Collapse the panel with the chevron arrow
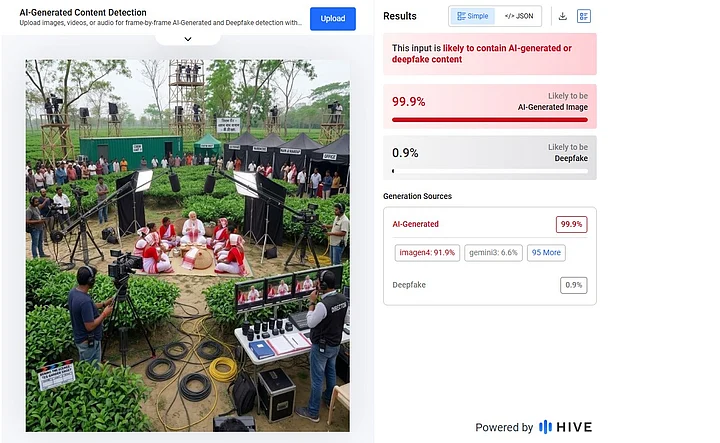 pos(188,39)
